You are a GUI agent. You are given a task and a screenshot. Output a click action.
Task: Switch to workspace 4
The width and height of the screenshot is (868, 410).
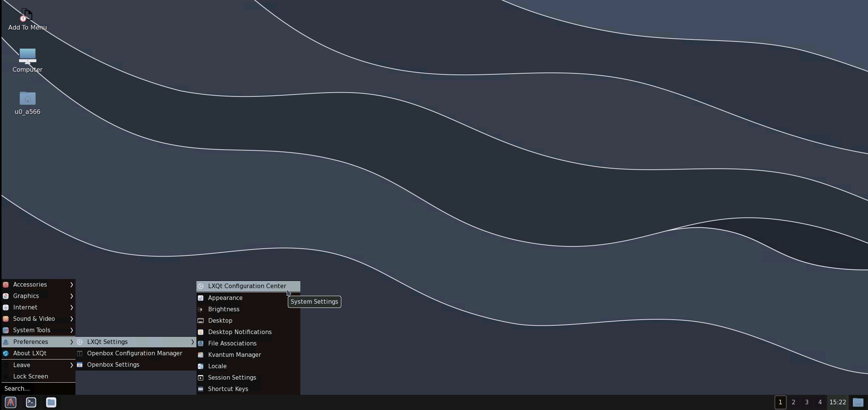pos(820,402)
